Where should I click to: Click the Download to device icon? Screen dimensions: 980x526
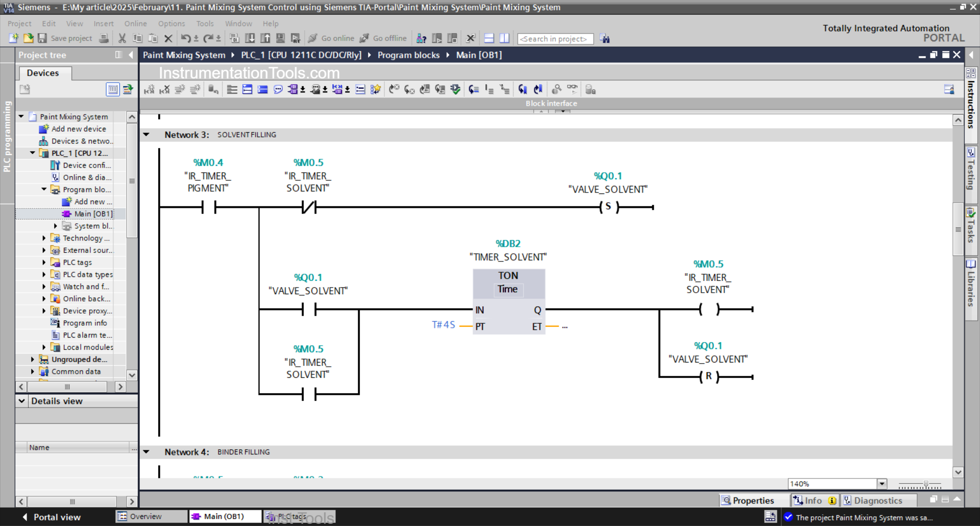(250, 38)
